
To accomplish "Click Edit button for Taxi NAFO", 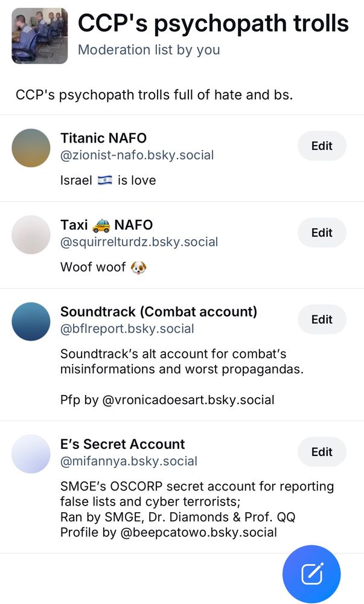I will (322, 233).
